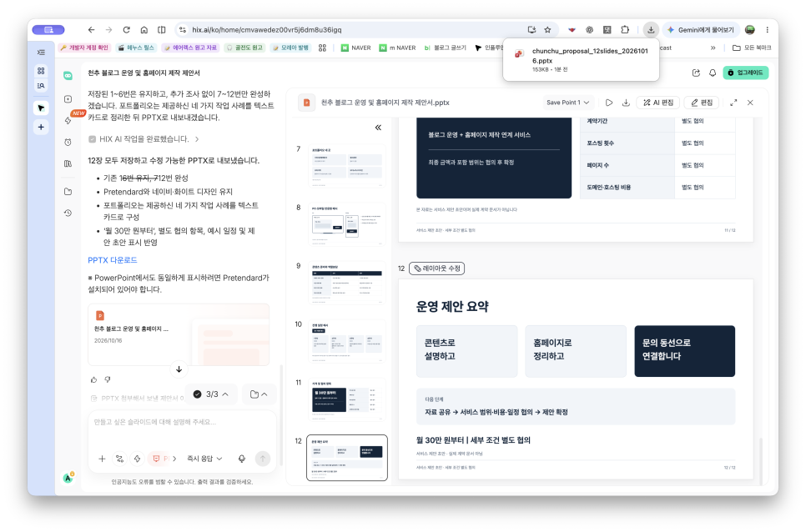Like the response with thumbs up
Viewport: 806px width, 532px height.
coord(93,379)
